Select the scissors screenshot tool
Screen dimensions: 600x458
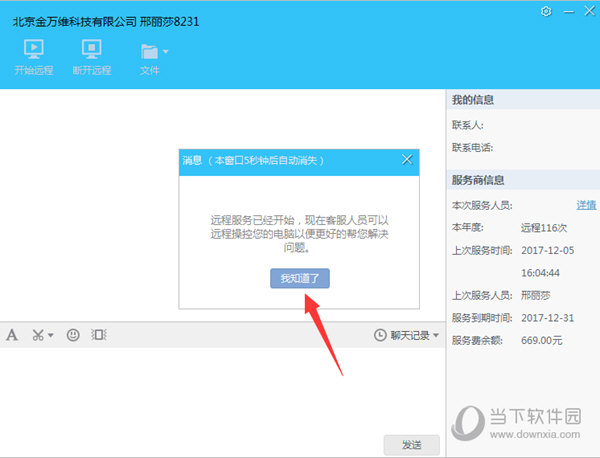click(x=38, y=335)
